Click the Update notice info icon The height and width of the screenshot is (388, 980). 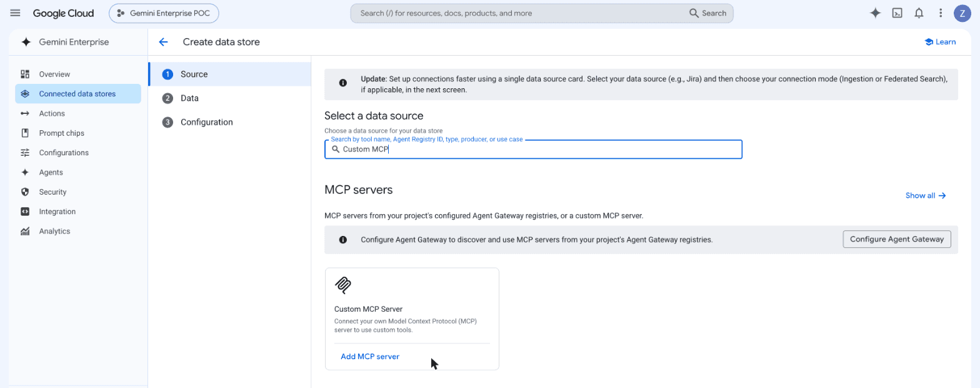[x=342, y=83]
